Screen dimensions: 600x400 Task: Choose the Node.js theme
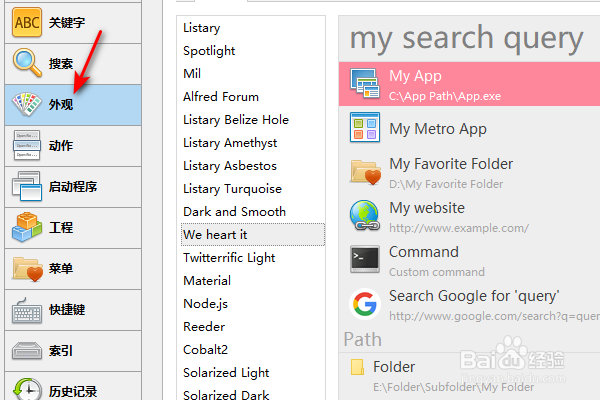tap(253, 304)
